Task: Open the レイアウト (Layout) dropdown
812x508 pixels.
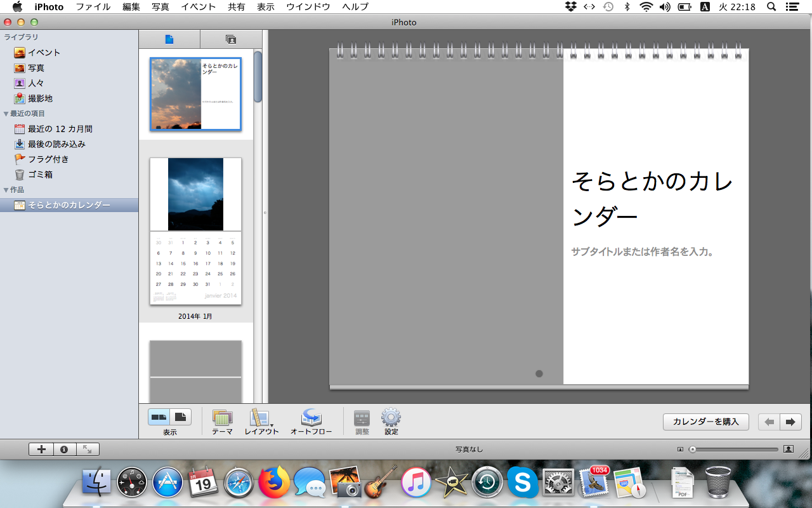Action: [261, 418]
